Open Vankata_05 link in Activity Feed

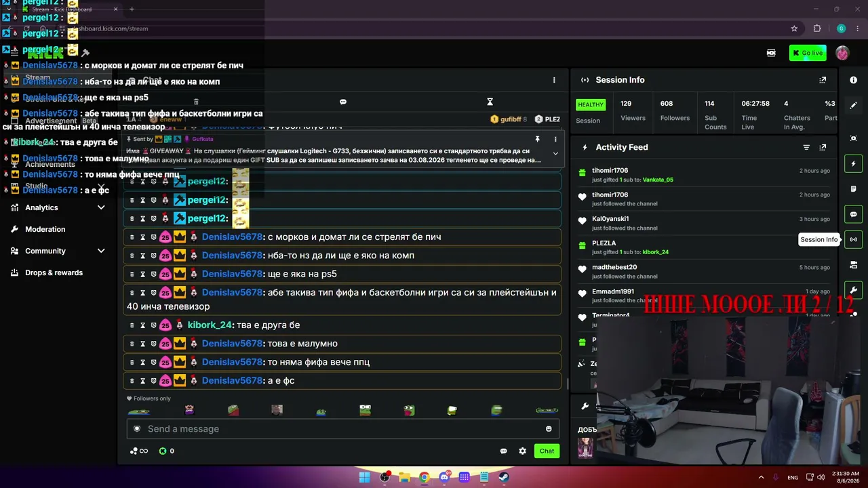pos(658,180)
